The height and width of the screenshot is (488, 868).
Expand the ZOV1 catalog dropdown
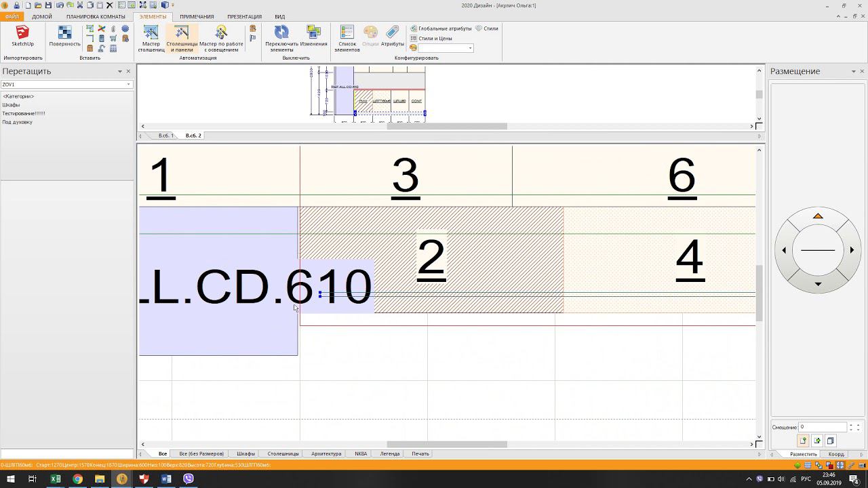(128, 85)
